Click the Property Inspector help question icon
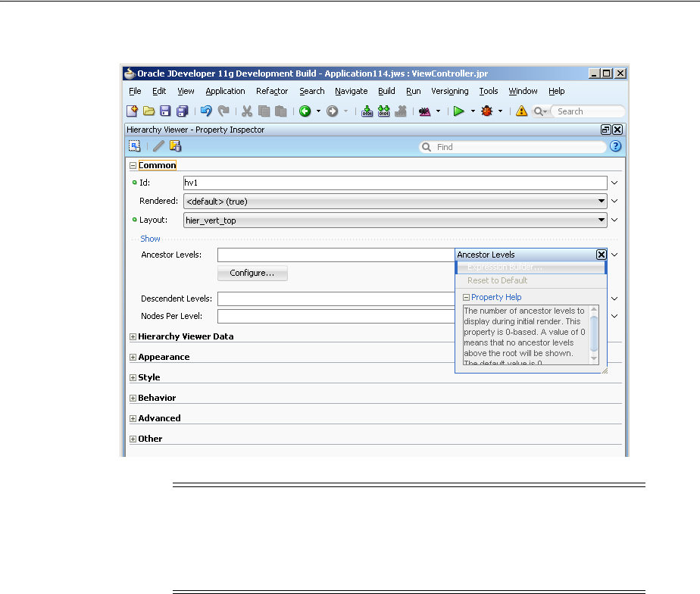The height and width of the screenshot is (594, 700). 616,146
